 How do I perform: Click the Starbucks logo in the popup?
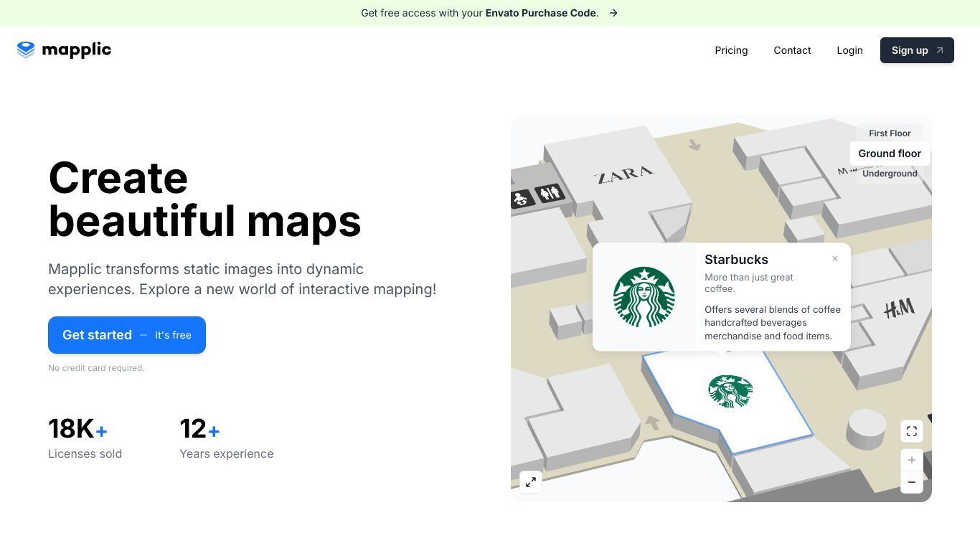tap(644, 297)
